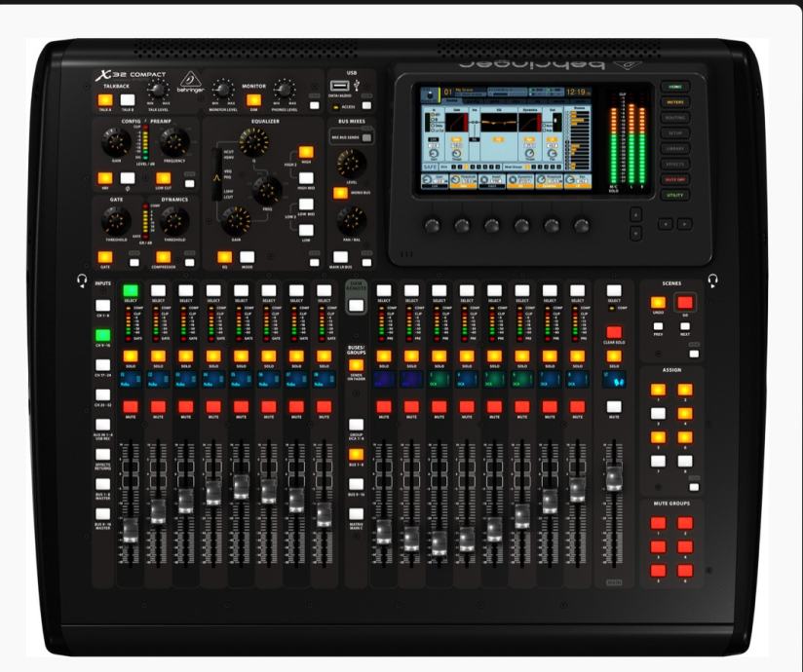Click the page up arrow button

pyautogui.click(x=635, y=214)
